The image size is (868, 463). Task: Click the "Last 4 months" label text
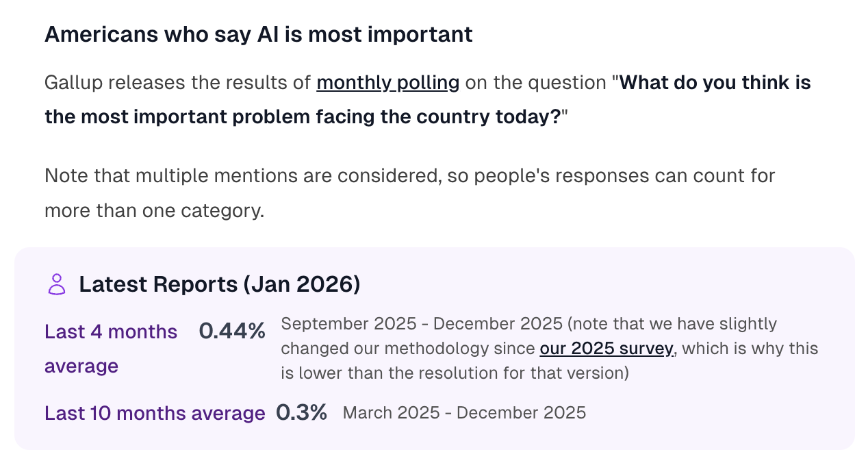pyautogui.click(x=111, y=332)
